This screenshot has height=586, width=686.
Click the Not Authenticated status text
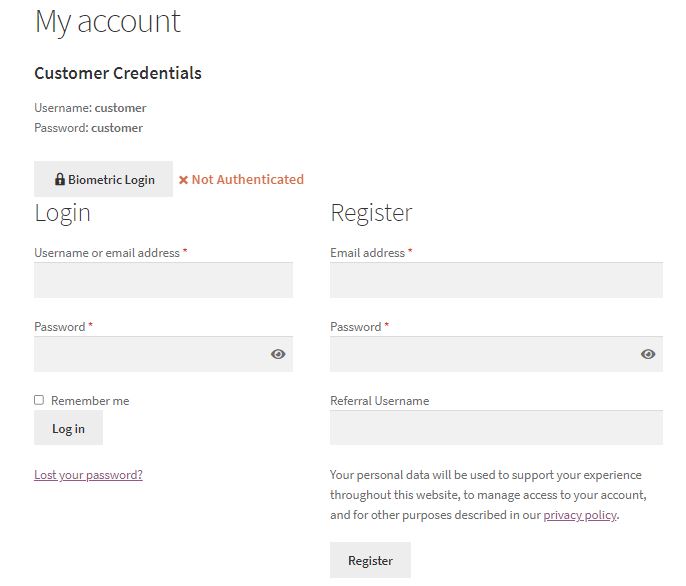(248, 179)
